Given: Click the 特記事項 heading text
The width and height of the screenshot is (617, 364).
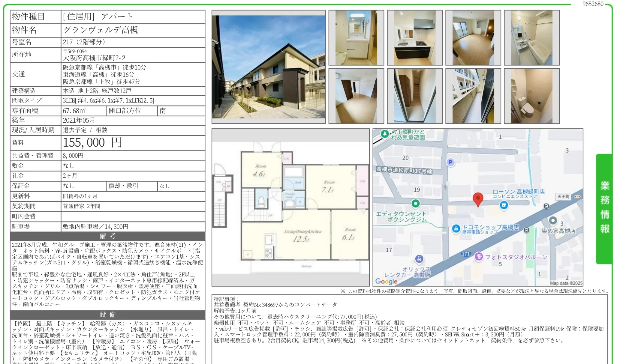Looking at the screenshot, I should click(x=226, y=299).
